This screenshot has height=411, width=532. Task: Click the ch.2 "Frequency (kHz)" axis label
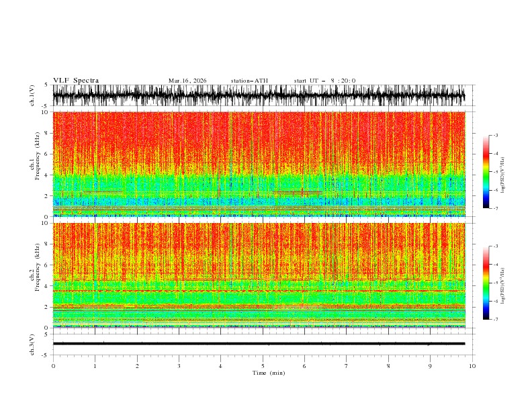[38, 267]
